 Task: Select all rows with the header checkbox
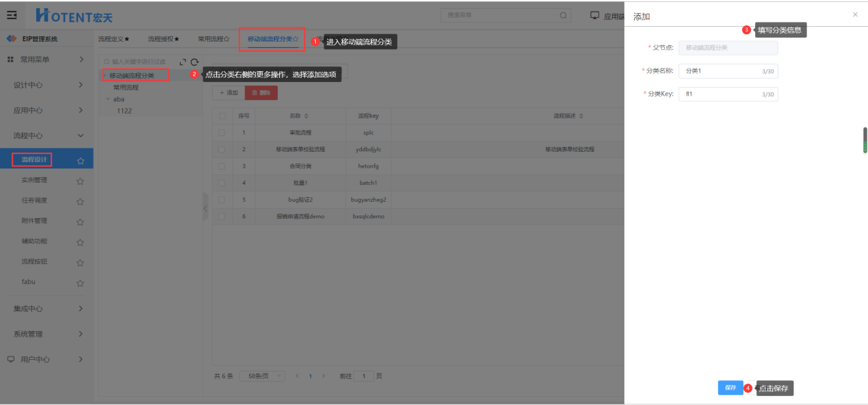tap(222, 116)
